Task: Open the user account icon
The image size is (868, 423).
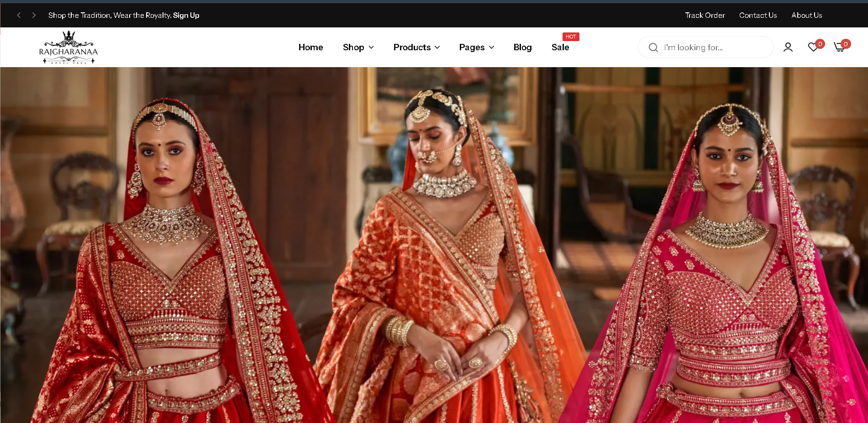Action: 788,47
